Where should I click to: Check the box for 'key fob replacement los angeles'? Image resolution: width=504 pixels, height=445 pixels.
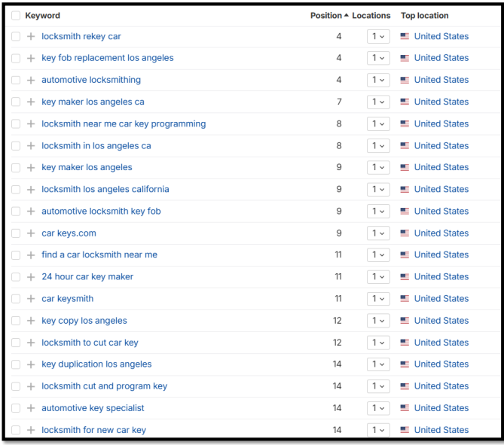(x=16, y=58)
